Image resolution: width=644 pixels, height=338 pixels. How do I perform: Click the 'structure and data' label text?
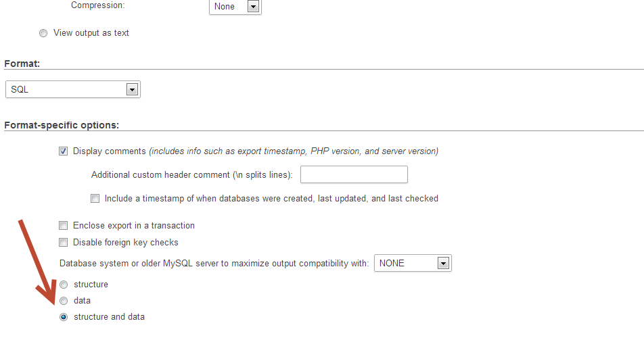pos(110,317)
